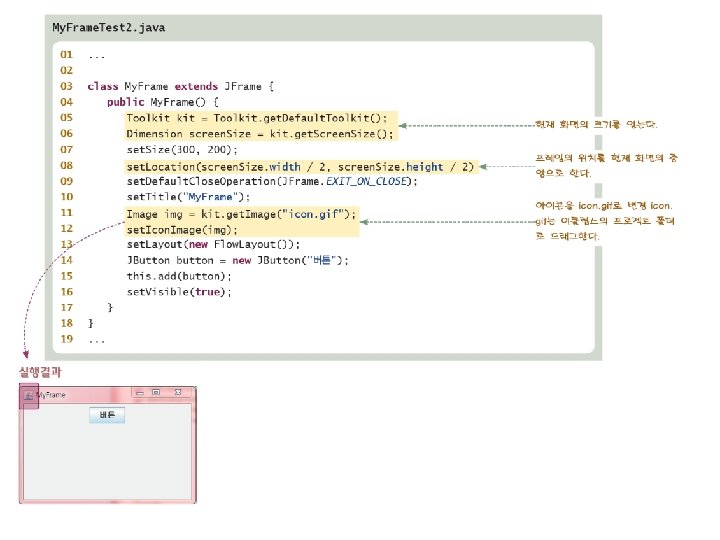Click the 버튼 button in the MyFrame window
Image resolution: width=720 pixels, height=540 pixels.
(x=107, y=415)
